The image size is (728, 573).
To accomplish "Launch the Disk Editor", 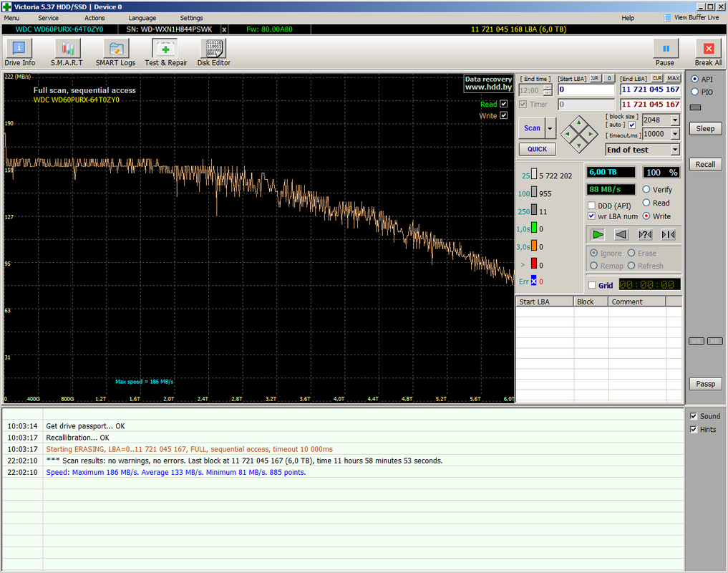I will point(213,52).
